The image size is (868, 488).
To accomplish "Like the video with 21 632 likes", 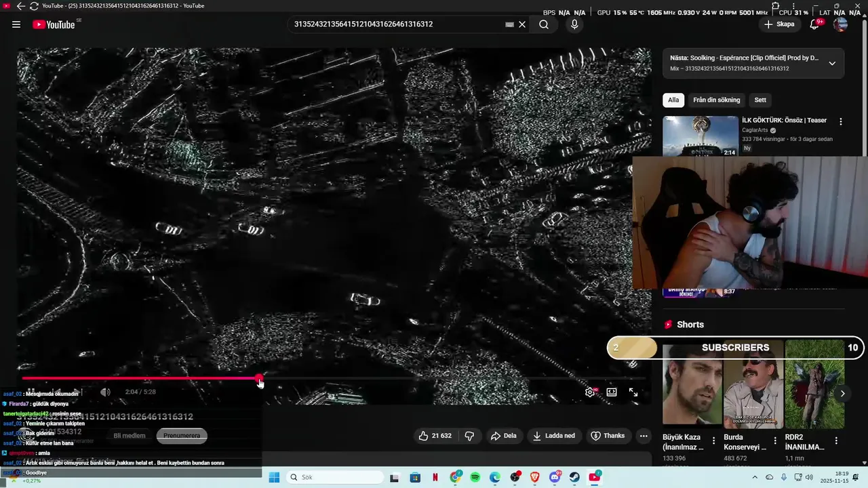I will click(435, 436).
